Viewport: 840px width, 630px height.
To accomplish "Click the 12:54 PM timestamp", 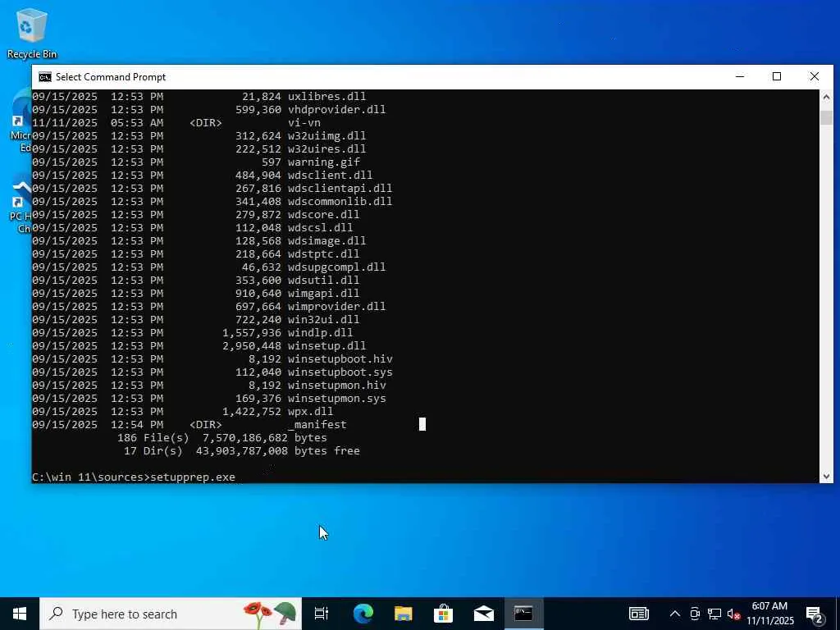I will click(137, 424).
